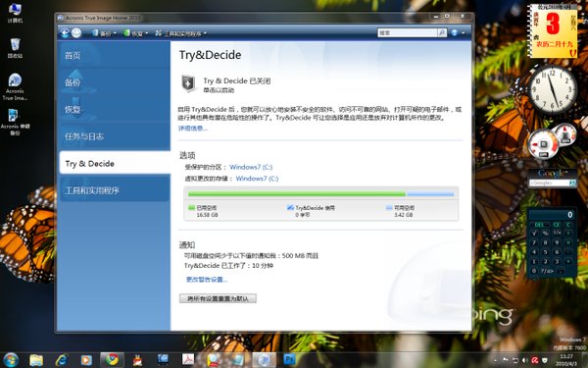Click the Forward navigation arrow in toolbar
Viewport: 588px width, 368px height.
(76, 33)
